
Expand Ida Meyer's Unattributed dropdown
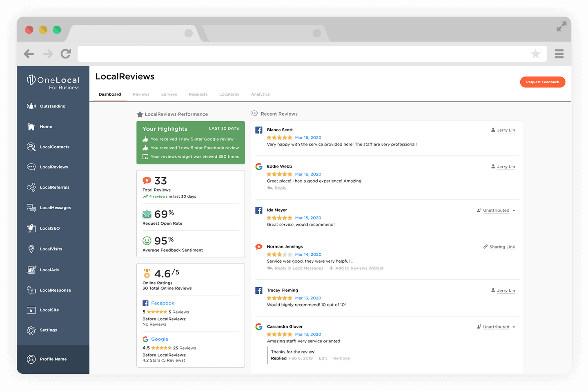(x=513, y=211)
